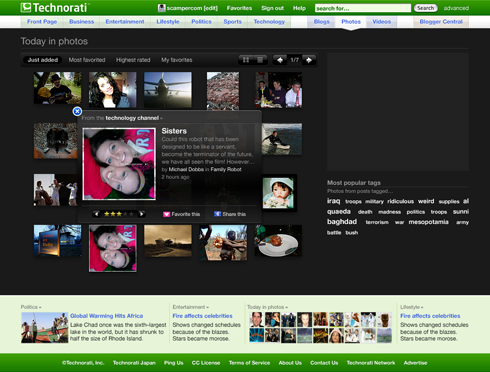The image size is (490, 372).
Task: Increase star rating with right arrow
Action: (x=141, y=214)
